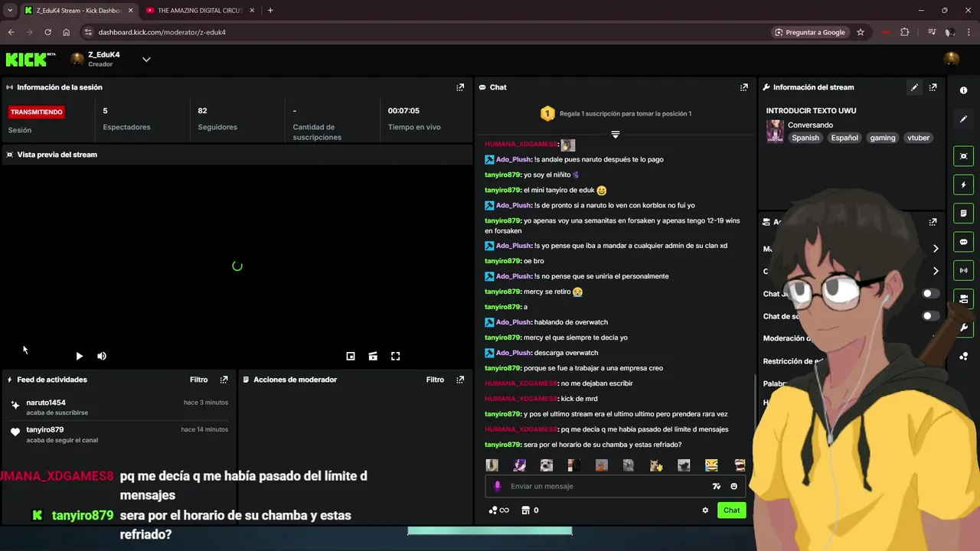Play the stream preview
This screenshot has width=980, height=551.
(79, 356)
